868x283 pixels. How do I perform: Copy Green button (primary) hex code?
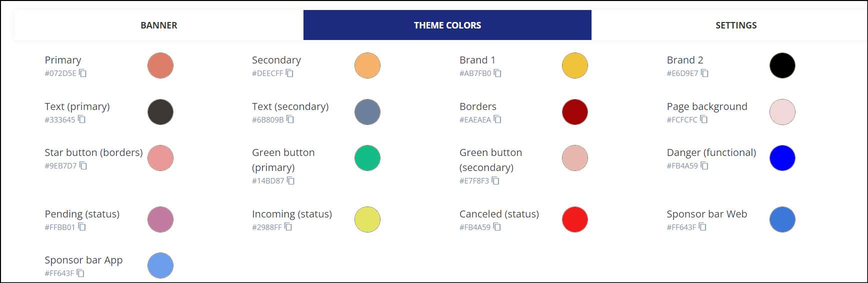coord(290,181)
